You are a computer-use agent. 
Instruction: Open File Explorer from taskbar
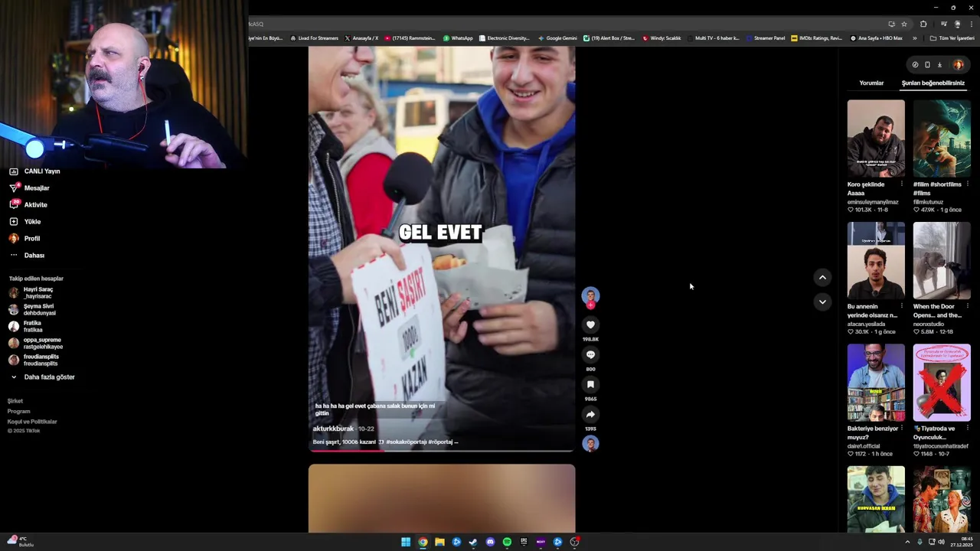coord(439,542)
